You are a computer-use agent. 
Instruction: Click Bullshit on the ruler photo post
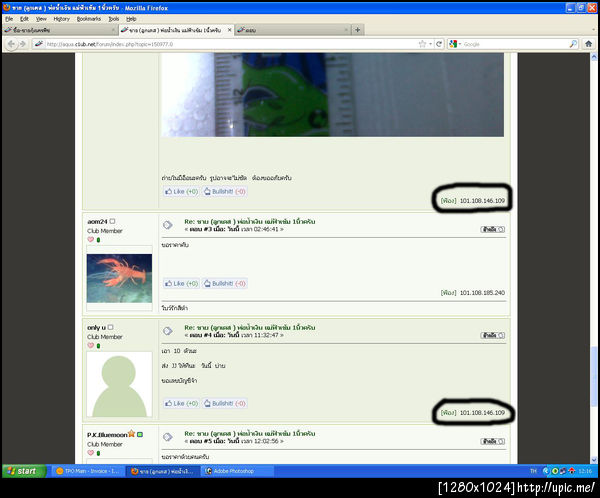[224, 191]
